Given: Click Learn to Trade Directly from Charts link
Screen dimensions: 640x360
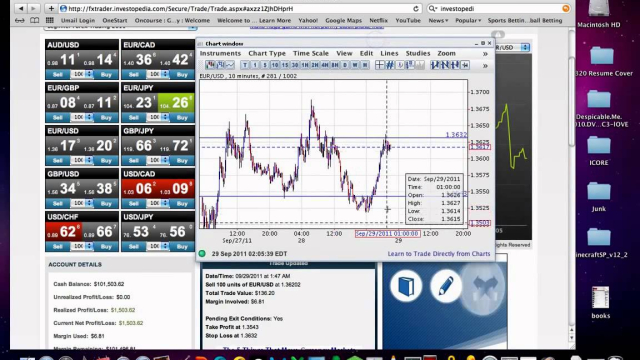Looking at the screenshot, I should click(439, 253).
